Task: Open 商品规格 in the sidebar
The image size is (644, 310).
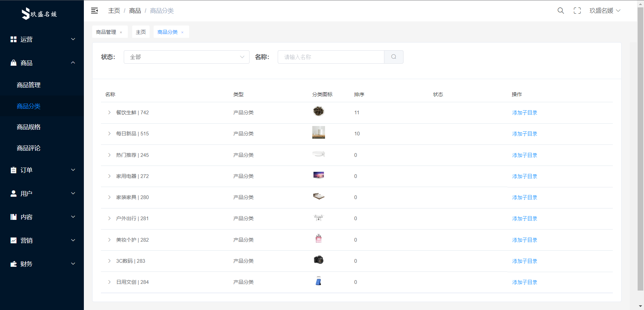Action: tap(29, 127)
